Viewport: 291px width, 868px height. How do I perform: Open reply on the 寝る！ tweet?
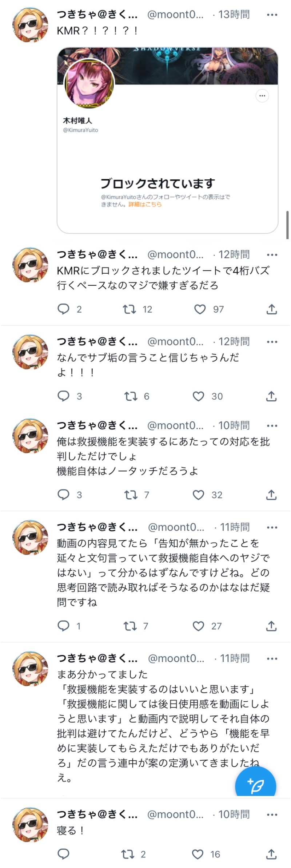(x=64, y=854)
